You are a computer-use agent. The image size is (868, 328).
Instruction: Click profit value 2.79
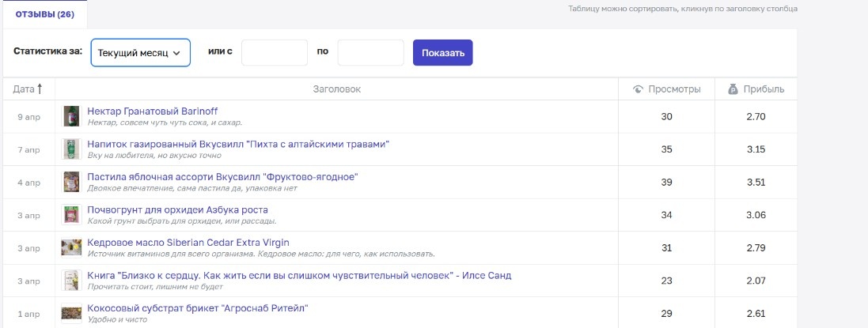click(x=756, y=248)
